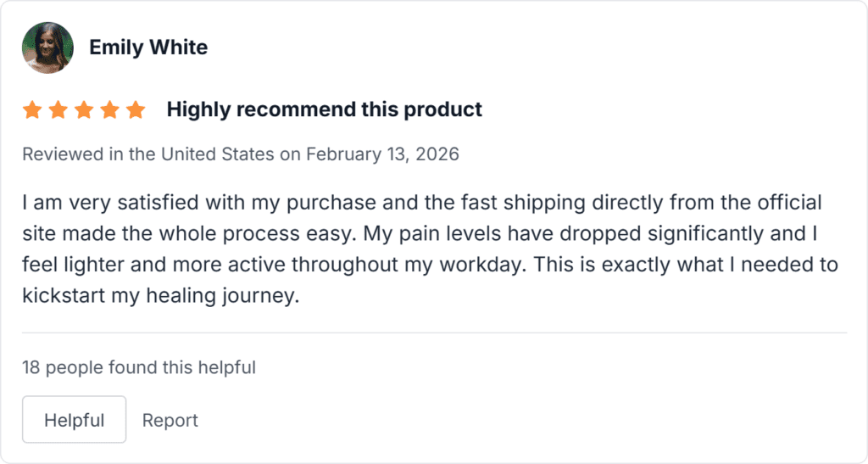This screenshot has height=464, width=868.
Task: Click the fourth orange rating star
Action: pyautogui.click(x=109, y=109)
